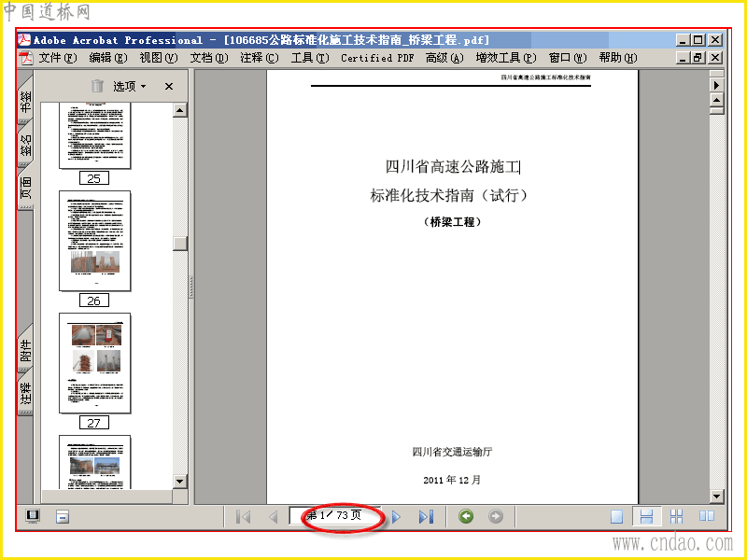Expand toolbar arrow at document top right

(716, 85)
